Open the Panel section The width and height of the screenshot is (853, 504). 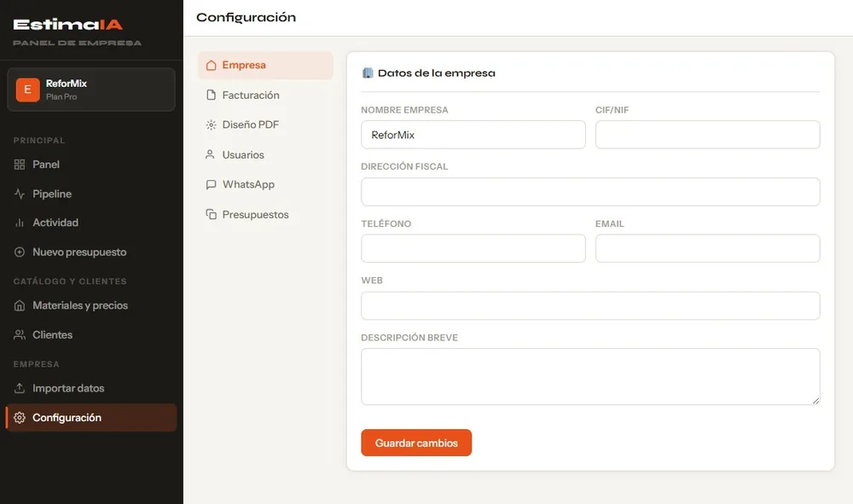pyautogui.click(x=91, y=165)
